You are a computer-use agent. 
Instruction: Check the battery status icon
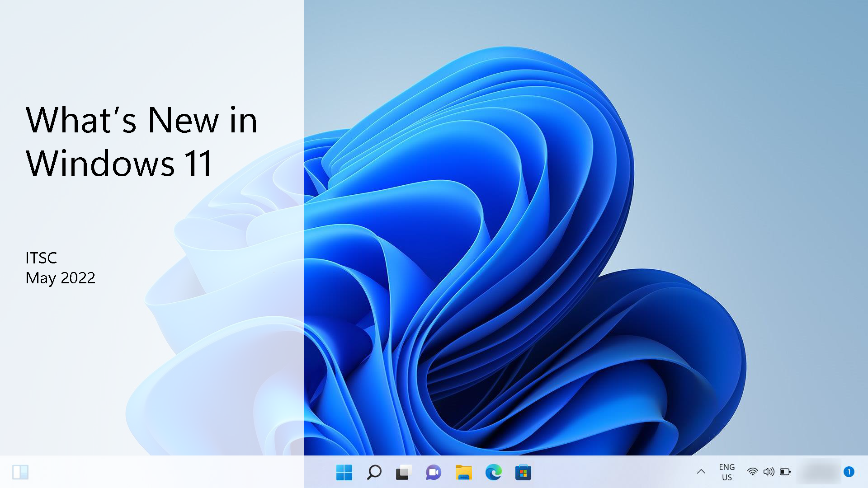(785, 472)
